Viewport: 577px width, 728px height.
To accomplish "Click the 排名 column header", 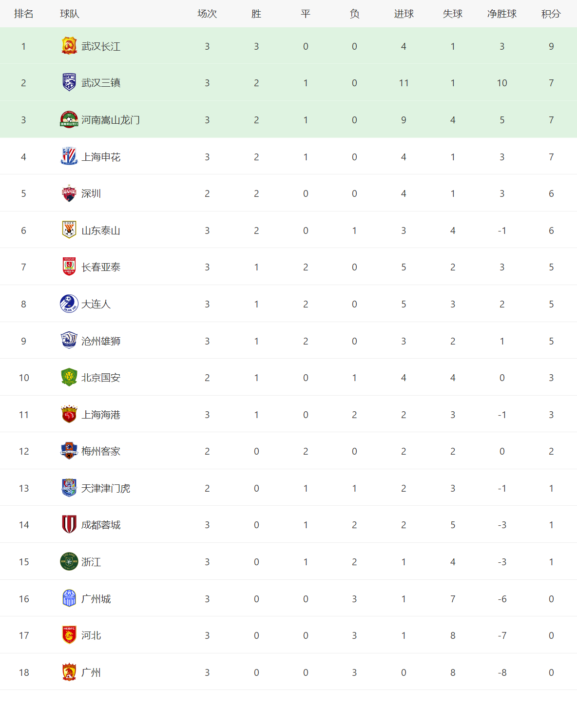I will (x=23, y=14).
